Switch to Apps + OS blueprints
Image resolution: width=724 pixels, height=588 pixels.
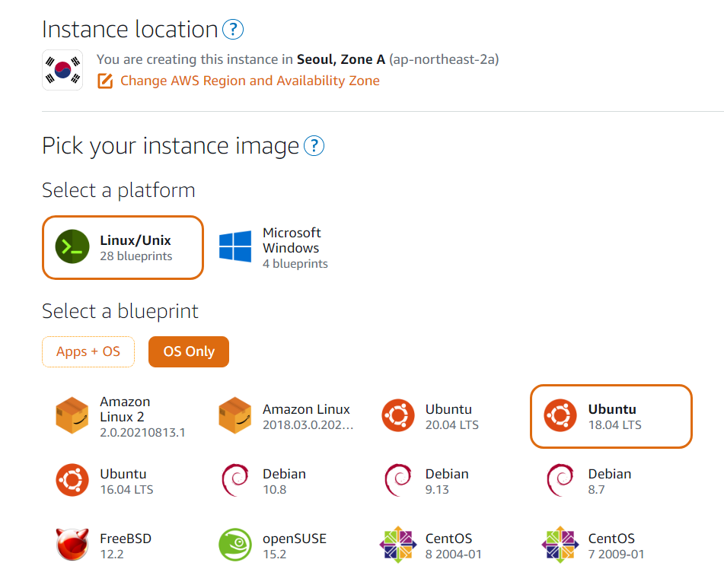pos(88,352)
